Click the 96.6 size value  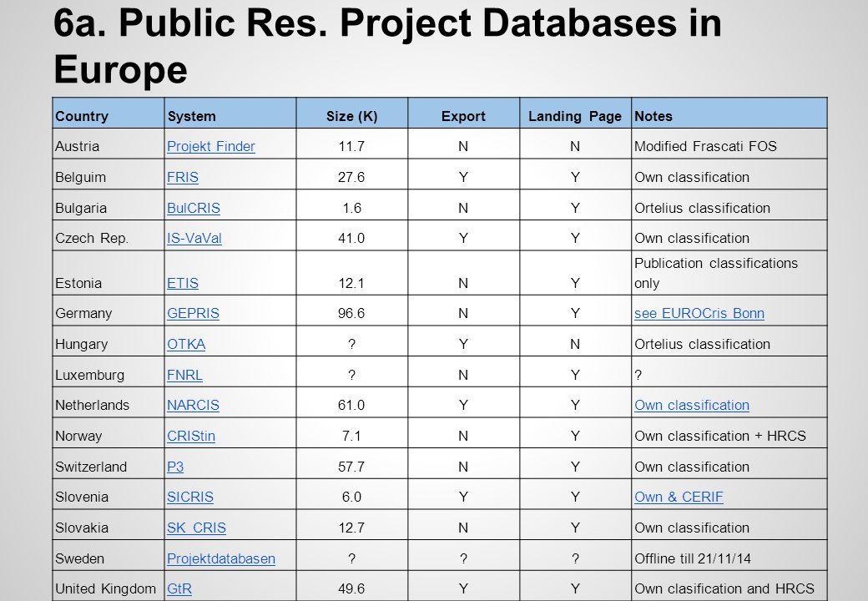tap(351, 313)
